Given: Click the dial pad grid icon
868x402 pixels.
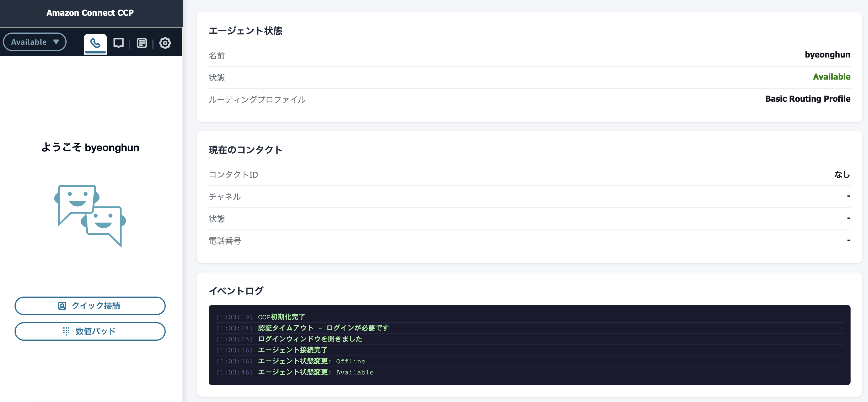Looking at the screenshot, I should pos(66,331).
